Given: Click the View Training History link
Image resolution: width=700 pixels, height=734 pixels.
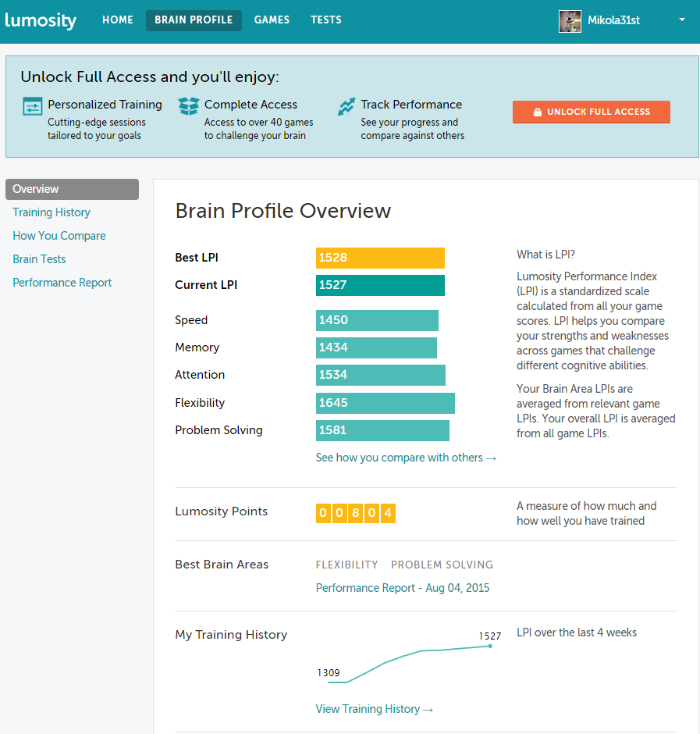Looking at the screenshot, I should (x=375, y=709).
